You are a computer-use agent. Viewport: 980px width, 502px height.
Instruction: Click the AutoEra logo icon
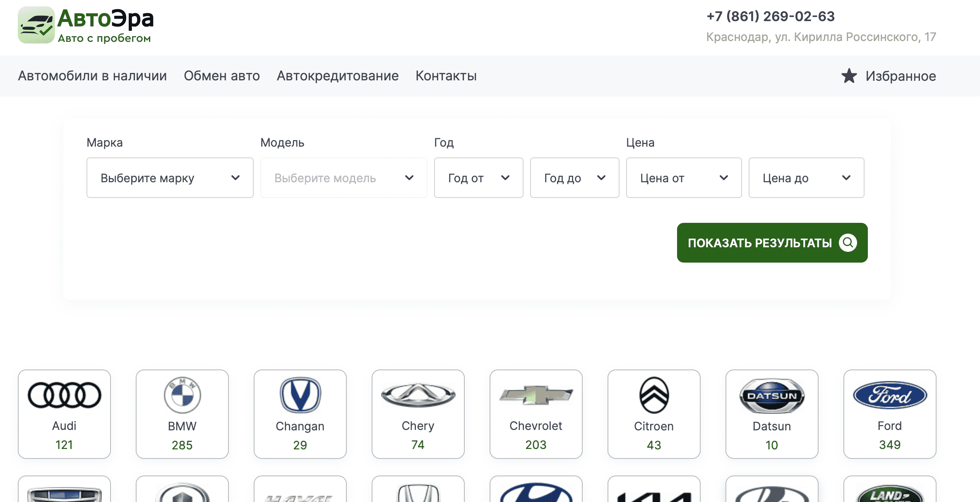36,25
